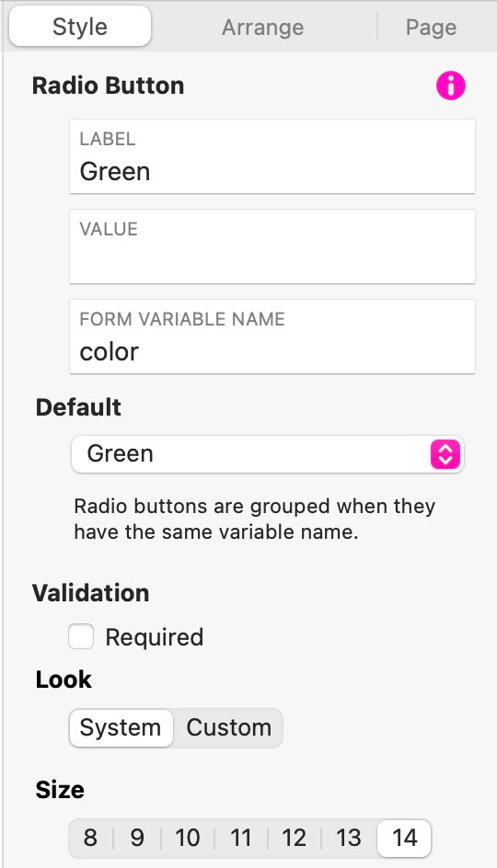The image size is (497, 868).
Task: Set size to 10
Action: (187, 838)
